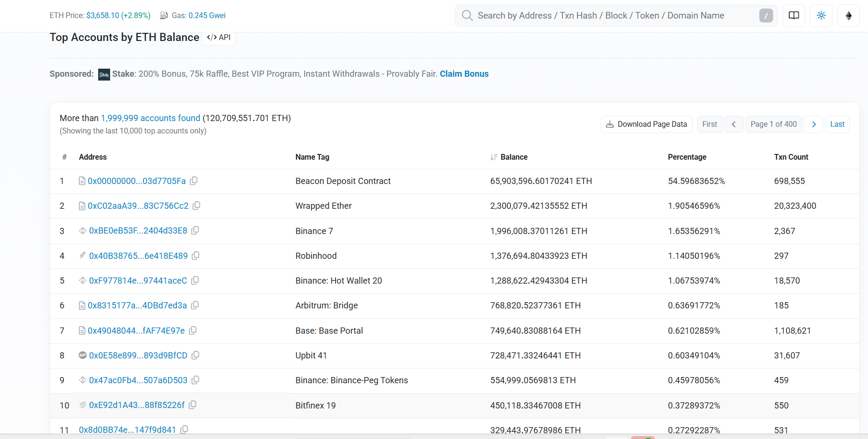The height and width of the screenshot is (439, 868).
Task: Open the API button next to page title
Action: (x=218, y=37)
